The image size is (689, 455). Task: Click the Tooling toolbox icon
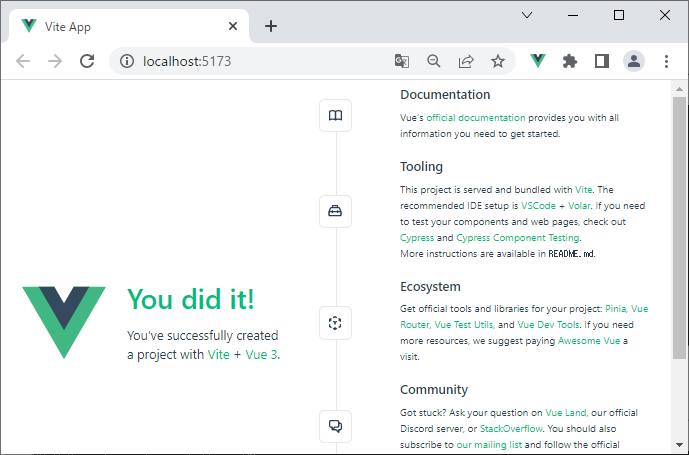(x=335, y=211)
